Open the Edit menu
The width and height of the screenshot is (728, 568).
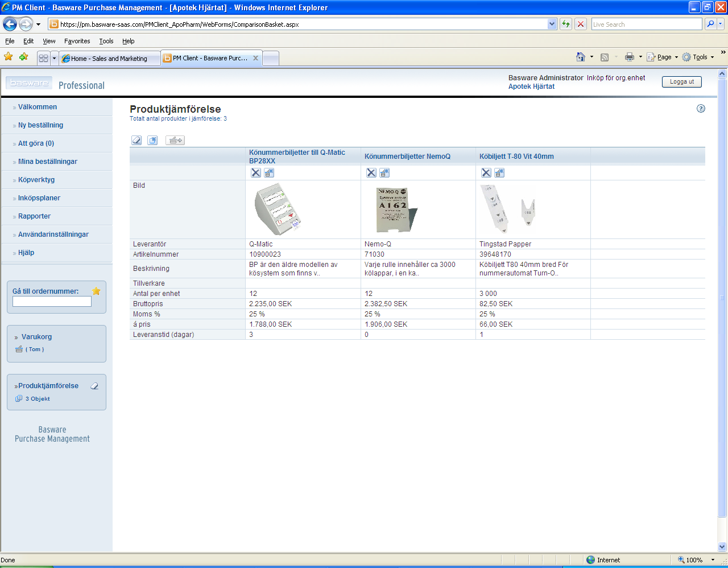pos(28,41)
